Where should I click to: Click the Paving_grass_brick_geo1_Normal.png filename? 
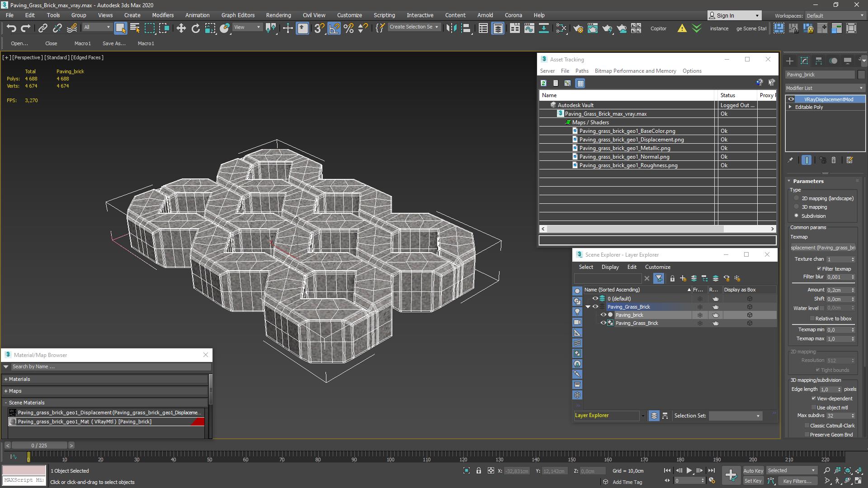624,156
